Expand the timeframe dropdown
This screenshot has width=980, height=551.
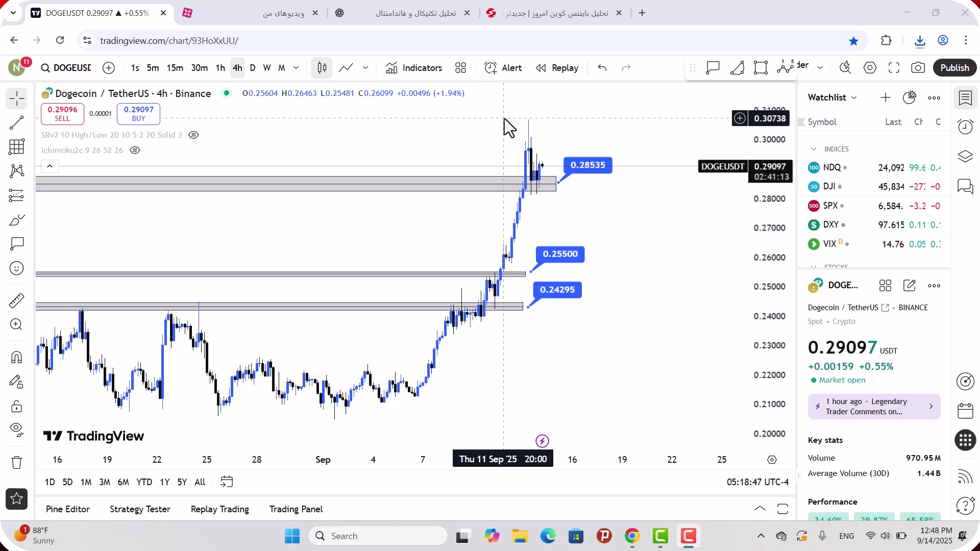tap(296, 68)
